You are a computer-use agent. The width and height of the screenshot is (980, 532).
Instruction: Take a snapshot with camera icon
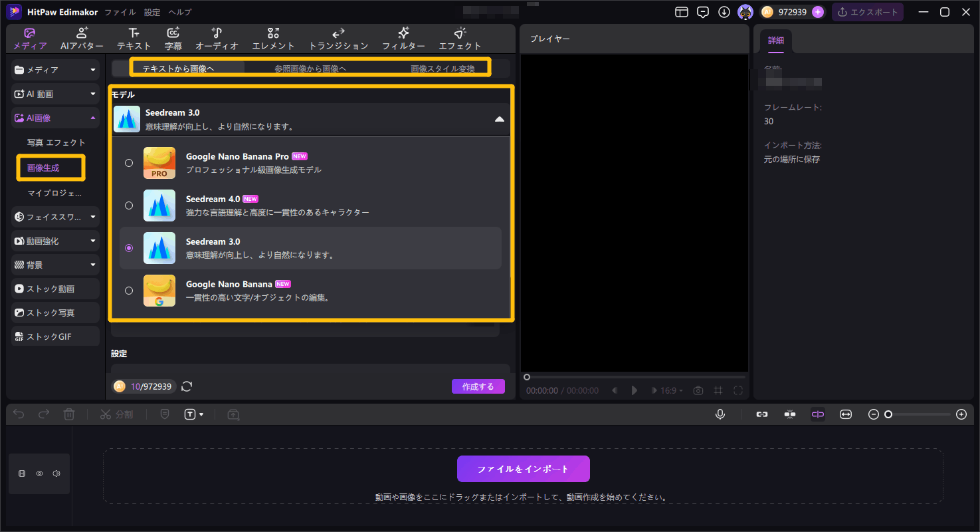[x=698, y=390]
